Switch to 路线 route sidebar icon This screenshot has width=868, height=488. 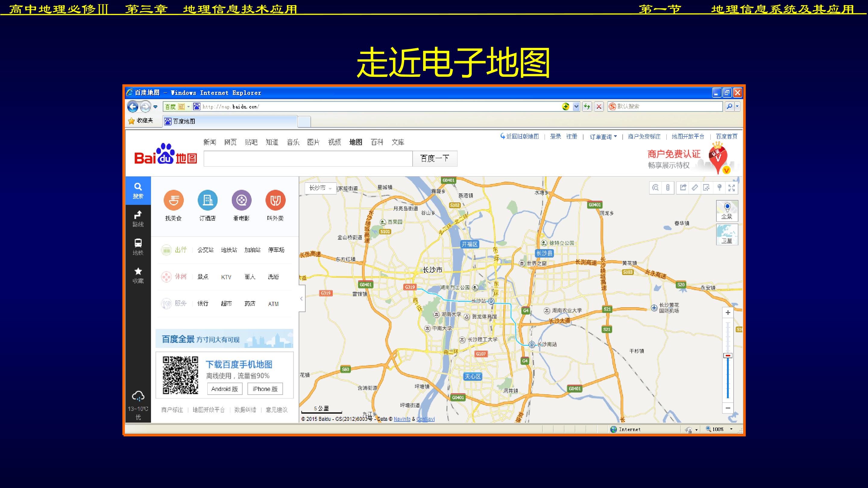click(138, 219)
